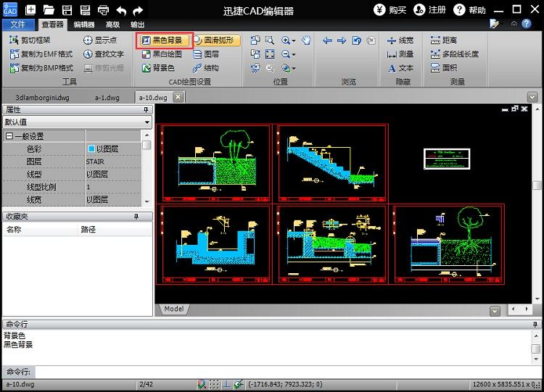Switch to the a-1.dwg document tab
Screen dimensions: 544x392
tap(107, 97)
